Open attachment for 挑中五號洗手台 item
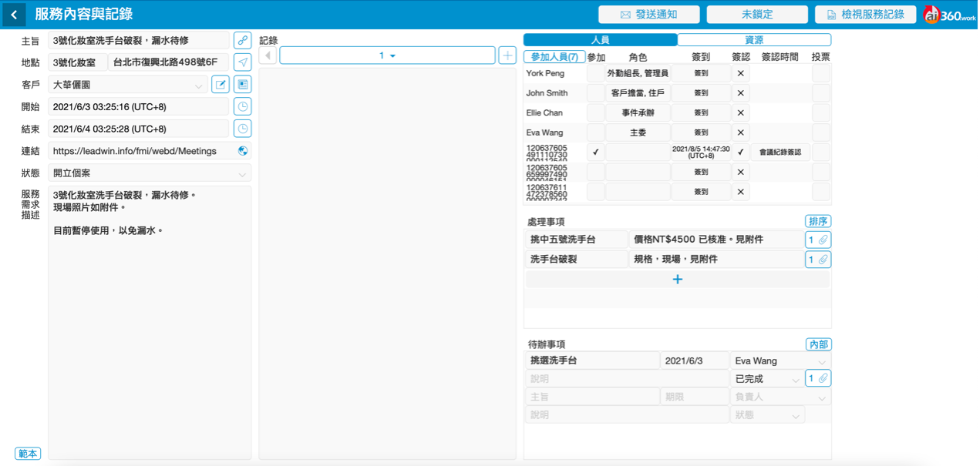This screenshot has height=466, width=980. coord(818,240)
